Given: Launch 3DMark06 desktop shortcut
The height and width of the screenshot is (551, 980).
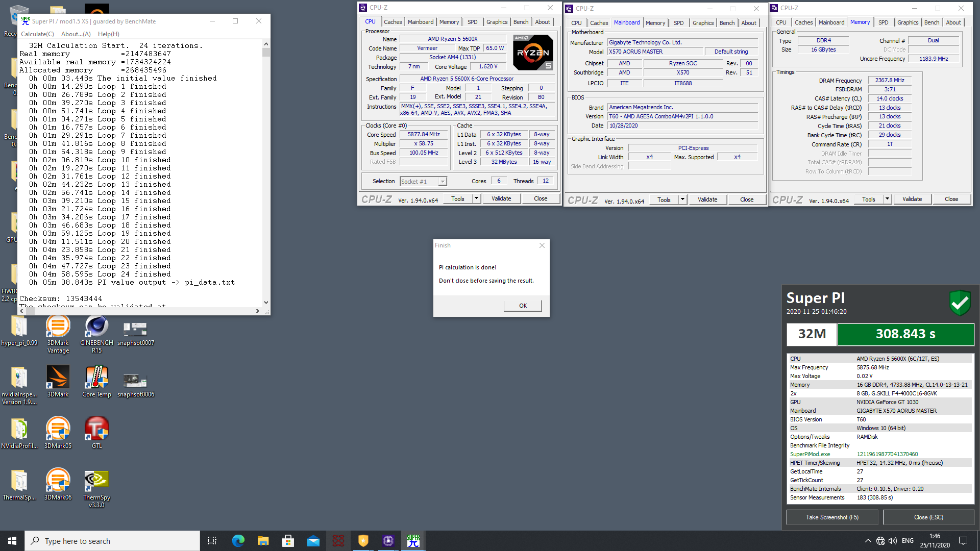Looking at the screenshot, I should [58, 485].
